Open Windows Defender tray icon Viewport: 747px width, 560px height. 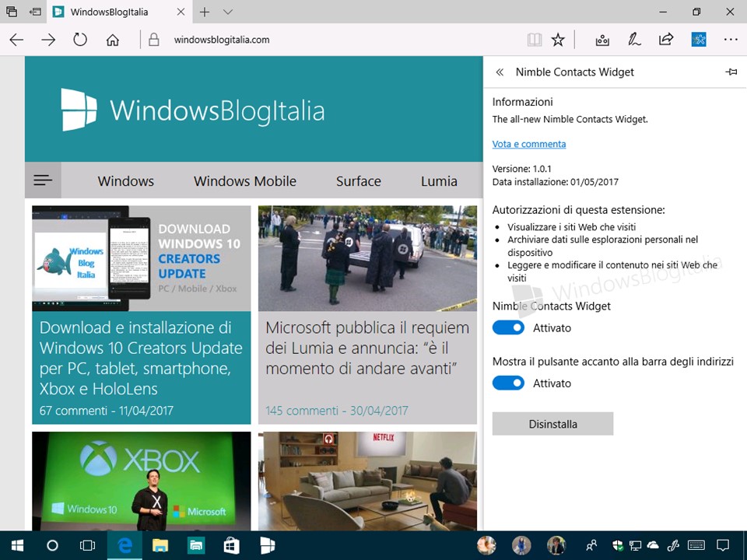click(618, 545)
